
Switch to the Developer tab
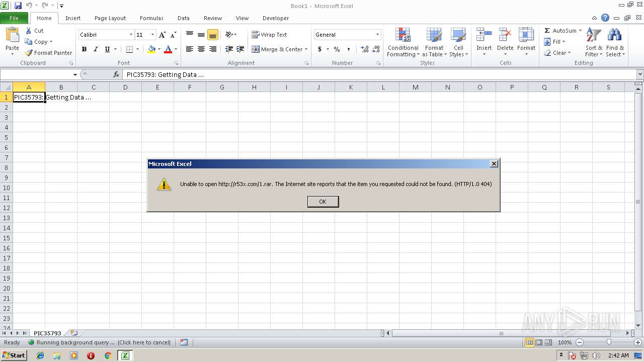coord(276,18)
